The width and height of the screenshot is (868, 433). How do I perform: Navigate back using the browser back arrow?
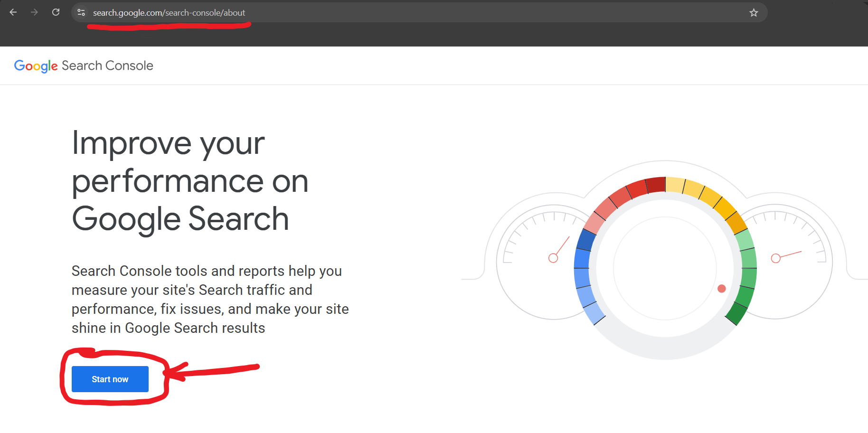(x=13, y=12)
